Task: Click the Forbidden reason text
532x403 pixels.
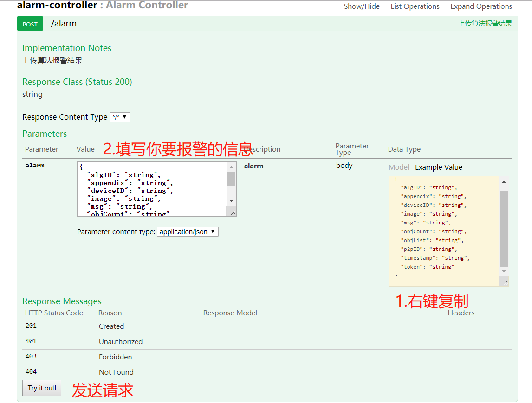Action: tap(115, 357)
